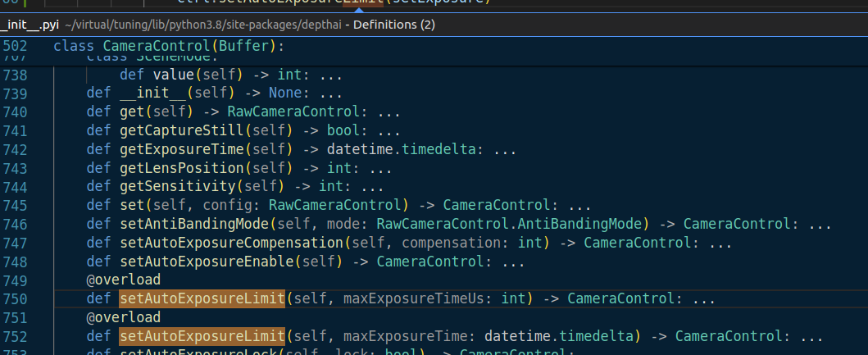Click sticky header class CameraControl(Buffer)
Image resolution: width=868 pixels, height=355 pixels.
tap(168, 46)
